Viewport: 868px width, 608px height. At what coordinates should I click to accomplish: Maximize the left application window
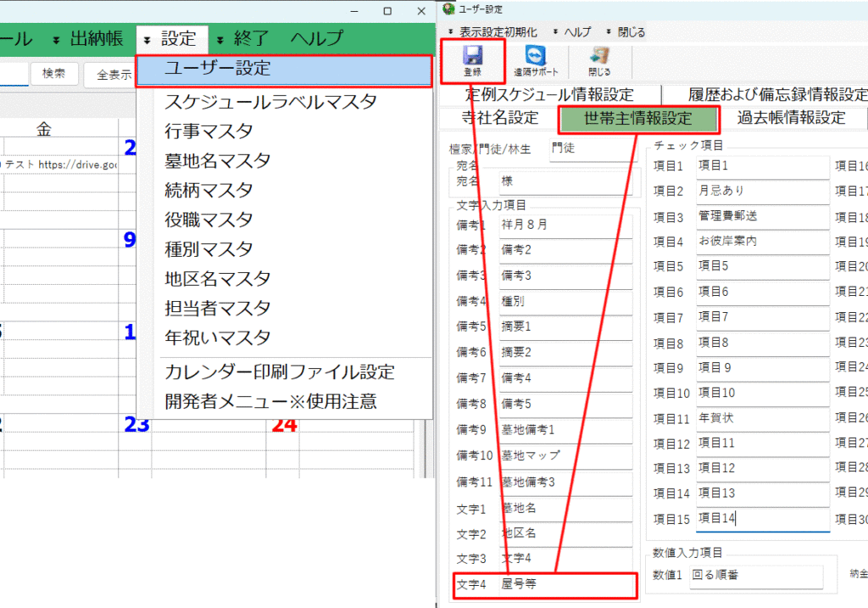pyautogui.click(x=387, y=11)
